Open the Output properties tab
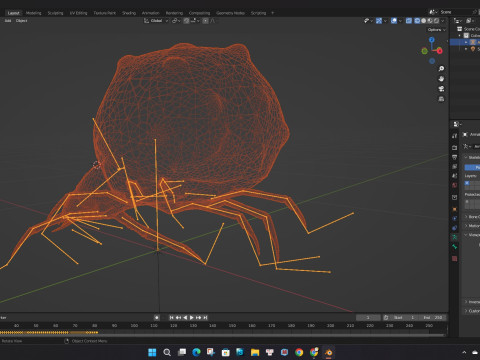Viewport: 480px width, 360px height. pos(455,157)
